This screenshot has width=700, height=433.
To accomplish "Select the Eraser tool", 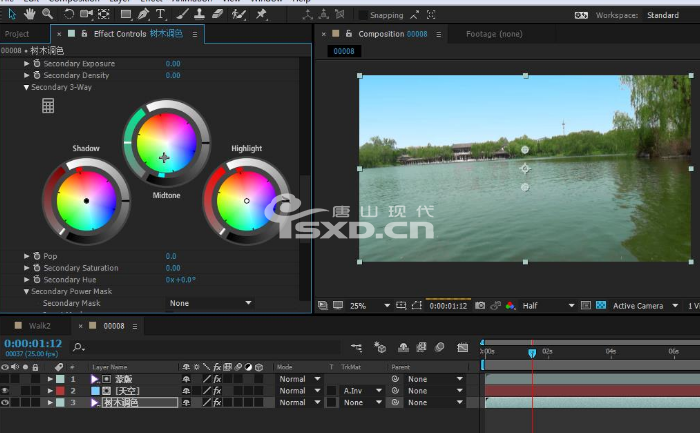I will [217, 14].
